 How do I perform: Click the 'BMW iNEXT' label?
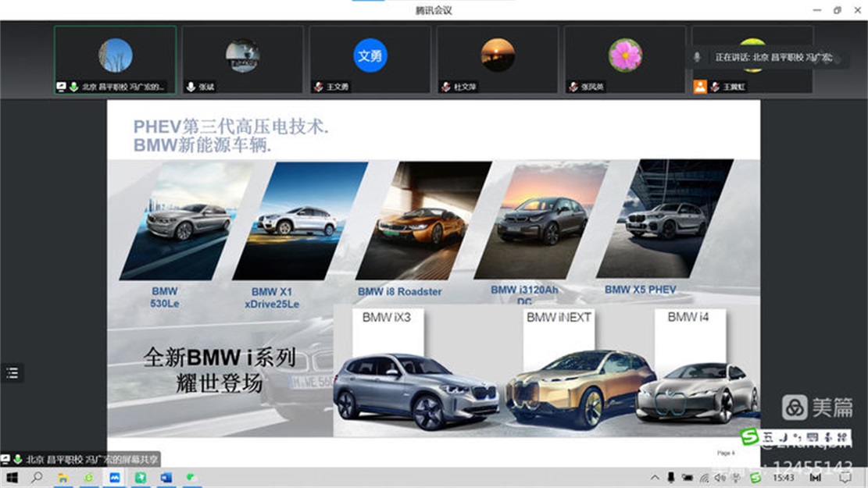(559, 317)
